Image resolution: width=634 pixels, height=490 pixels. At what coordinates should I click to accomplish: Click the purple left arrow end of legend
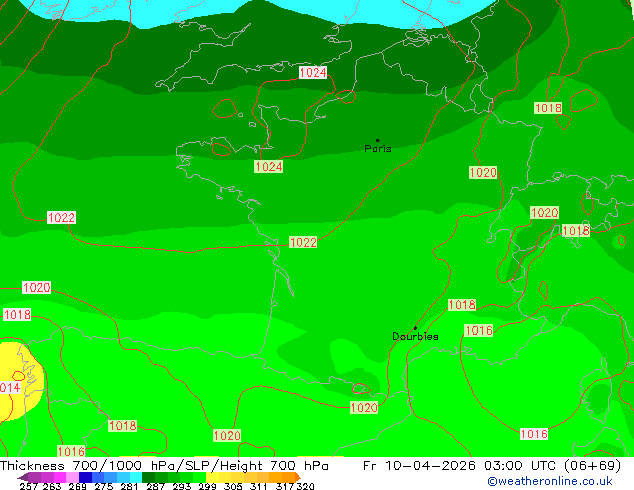click(23, 477)
